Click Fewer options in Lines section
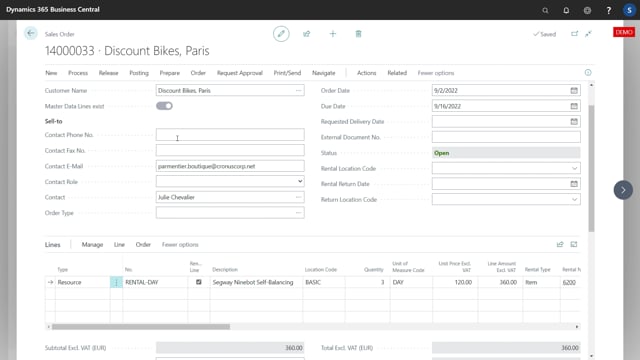This screenshot has width=640, height=360. (x=180, y=244)
